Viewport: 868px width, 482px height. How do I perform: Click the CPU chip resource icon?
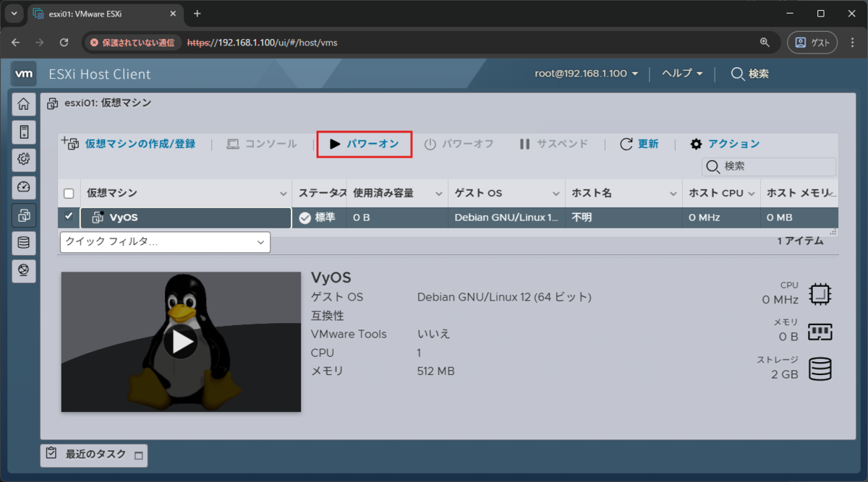[x=820, y=294]
